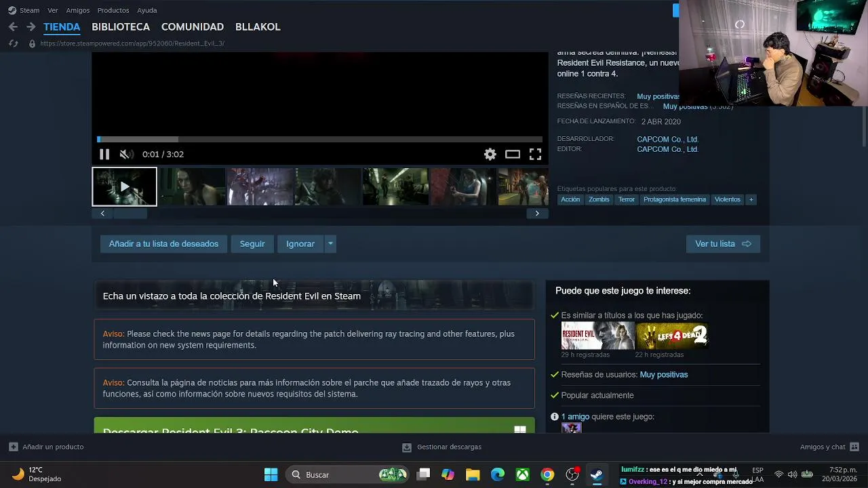Select the Terror tag
Screen dimensions: 868x488
(x=627, y=199)
